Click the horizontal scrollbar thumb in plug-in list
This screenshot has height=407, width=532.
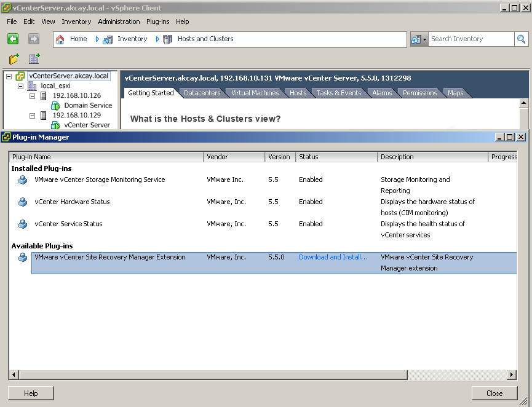[x=213, y=375]
